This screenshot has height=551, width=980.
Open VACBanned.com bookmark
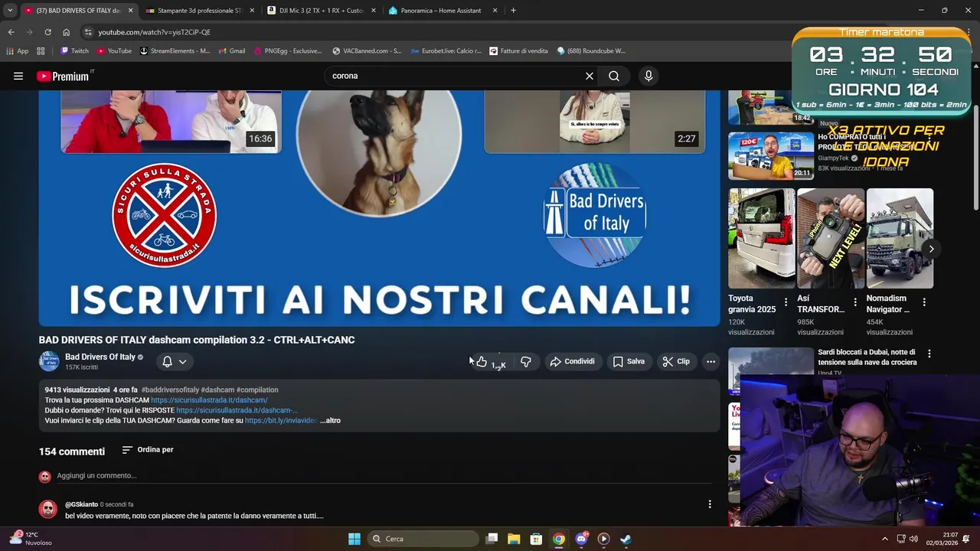point(367,51)
